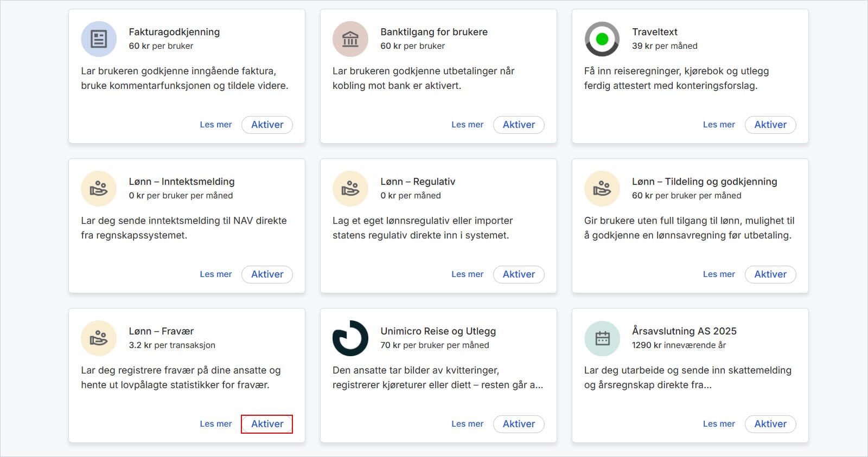The height and width of the screenshot is (457, 868).
Task: Read more about Lønn – Regulativ
Action: tap(467, 274)
